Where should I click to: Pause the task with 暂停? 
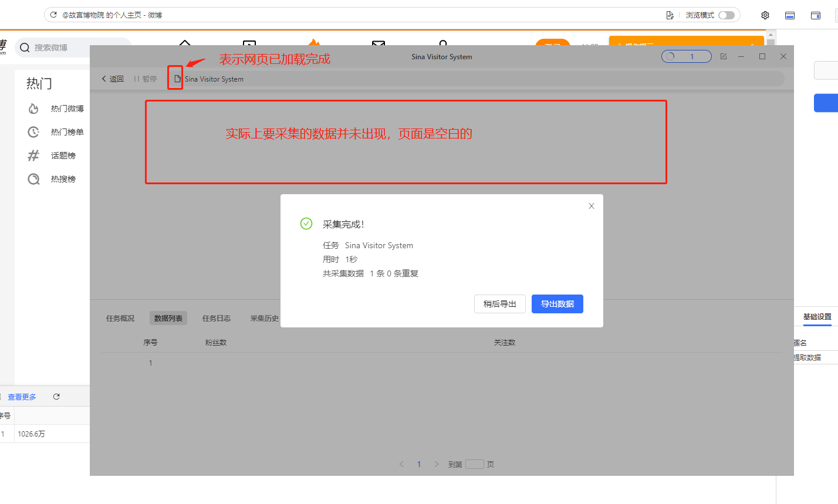coord(146,79)
